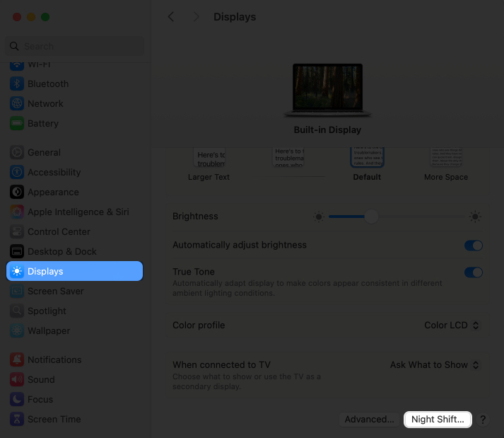
Task: Adjust the Brightness slider
Action: click(397, 217)
